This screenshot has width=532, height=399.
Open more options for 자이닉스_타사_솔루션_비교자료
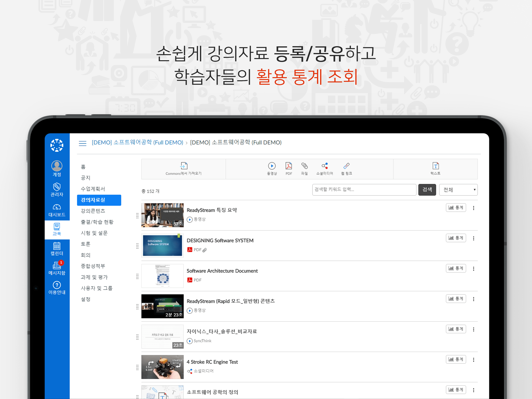pyautogui.click(x=474, y=329)
